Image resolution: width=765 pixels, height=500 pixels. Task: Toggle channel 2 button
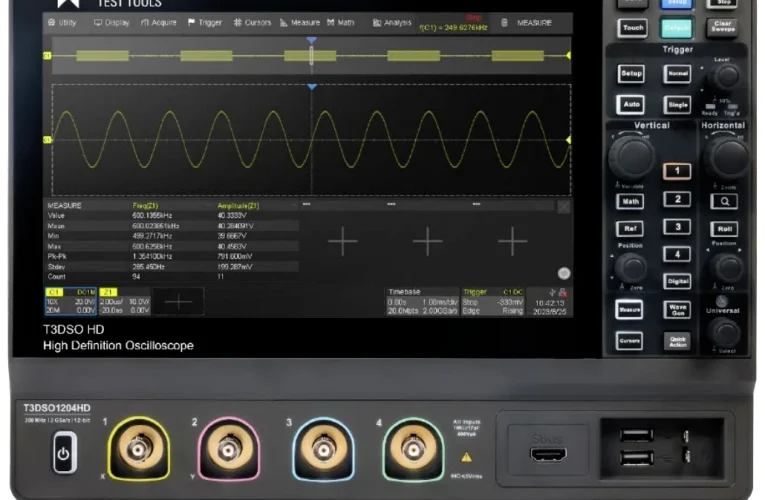pyautogui.click(x=677, y=199)
